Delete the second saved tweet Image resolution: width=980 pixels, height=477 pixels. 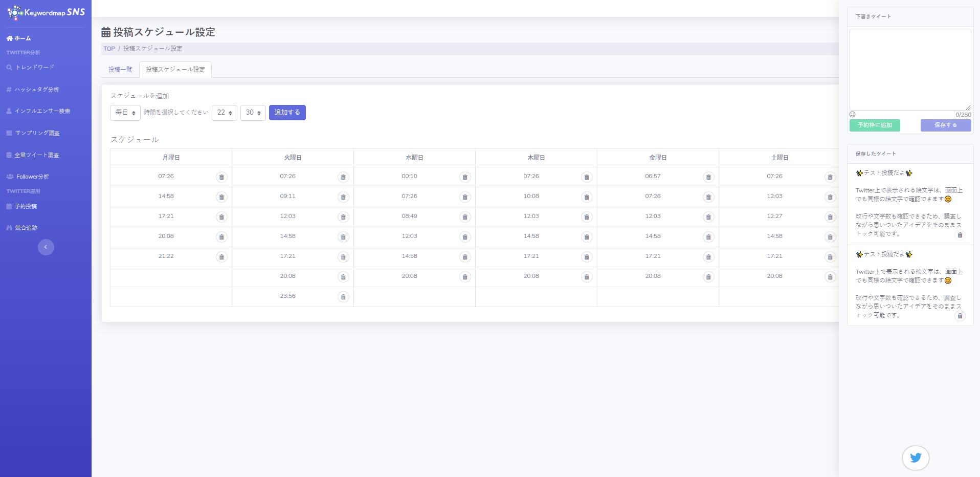[x=960, y=316]
